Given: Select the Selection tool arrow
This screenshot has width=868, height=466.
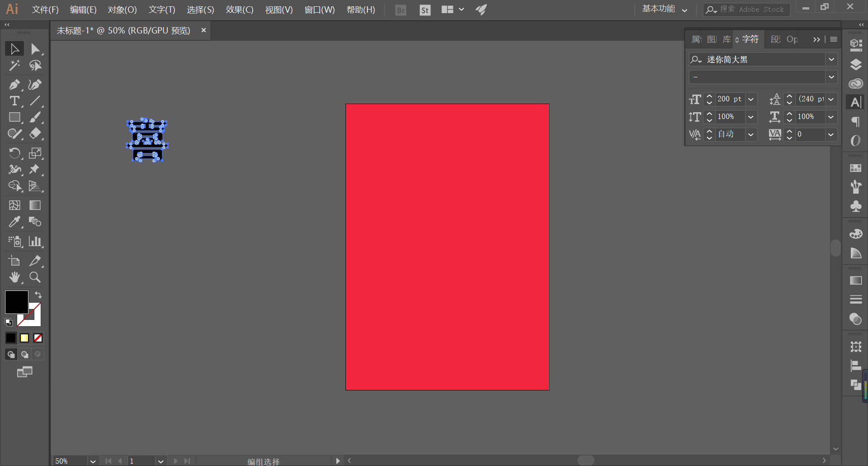Looking at the screenshot, I should (x=14, y=49).
